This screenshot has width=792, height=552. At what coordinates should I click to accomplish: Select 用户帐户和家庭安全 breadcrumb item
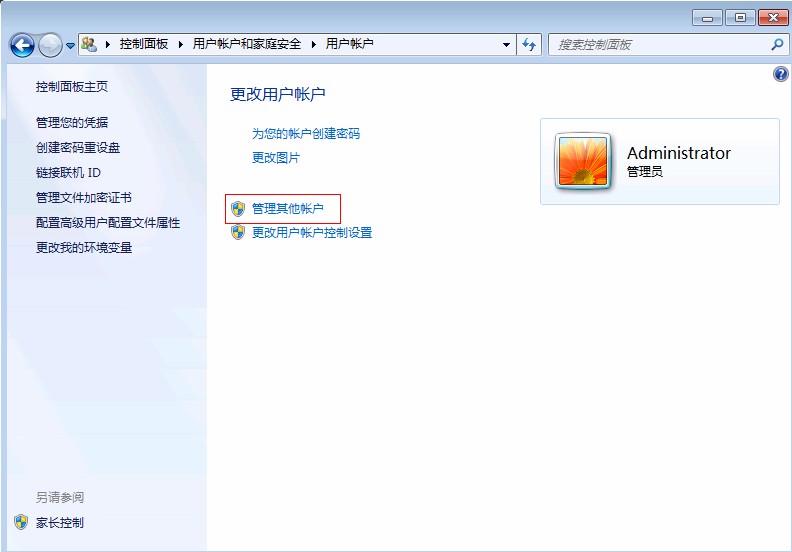[247, 45]
